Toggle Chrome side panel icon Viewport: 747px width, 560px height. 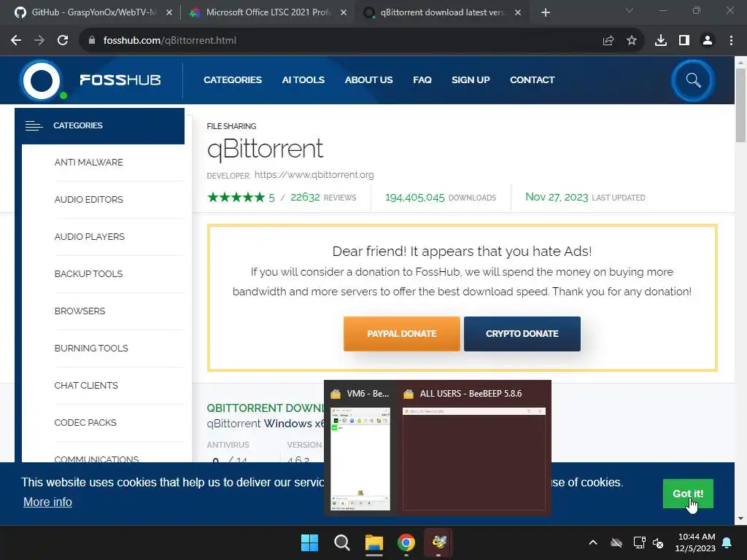684,41
